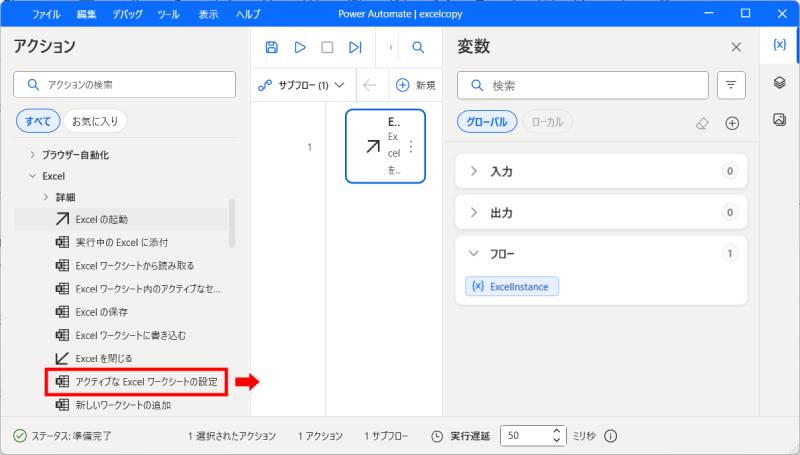Click the launch Excel action card
This screenshot has height=455, width=800.
click(385, 146)
